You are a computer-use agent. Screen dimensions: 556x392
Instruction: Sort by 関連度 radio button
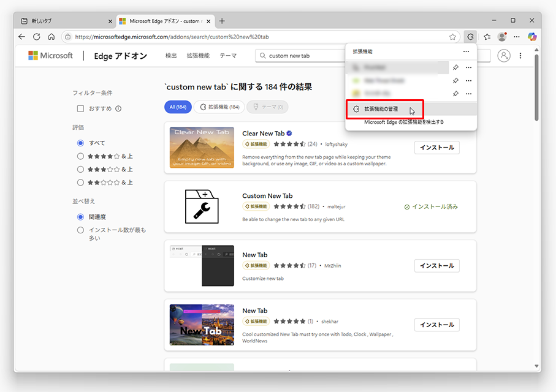[x=80, y=217]
